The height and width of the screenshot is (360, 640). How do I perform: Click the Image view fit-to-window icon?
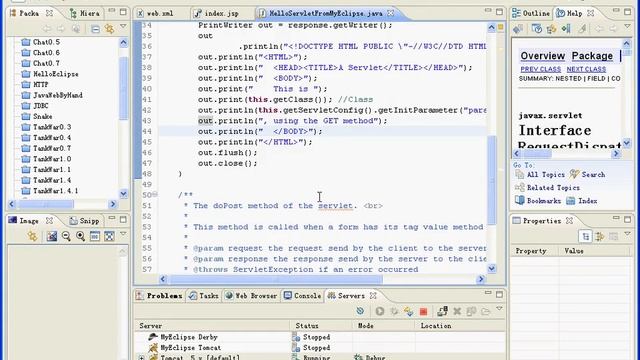click(109, 236)
